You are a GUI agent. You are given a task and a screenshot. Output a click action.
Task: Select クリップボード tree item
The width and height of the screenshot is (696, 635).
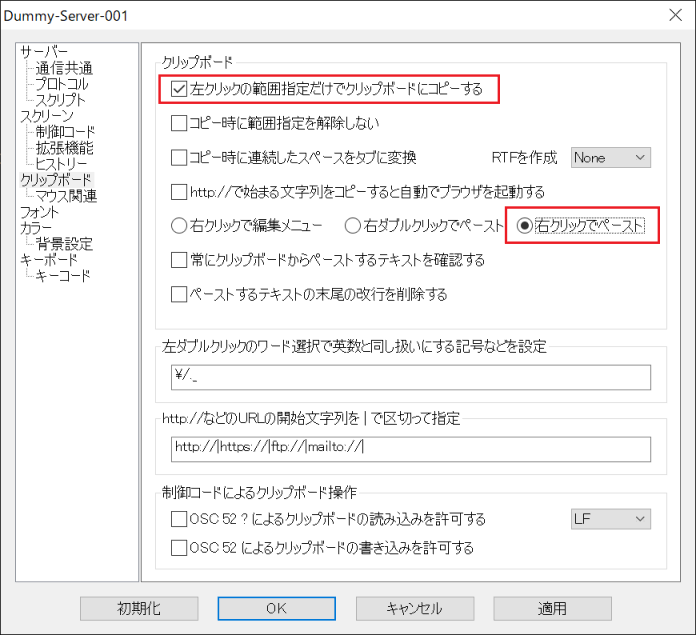coord(56,180)
